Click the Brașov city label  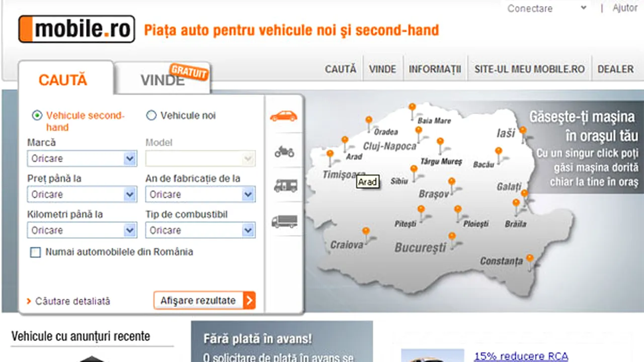[433, 194]
